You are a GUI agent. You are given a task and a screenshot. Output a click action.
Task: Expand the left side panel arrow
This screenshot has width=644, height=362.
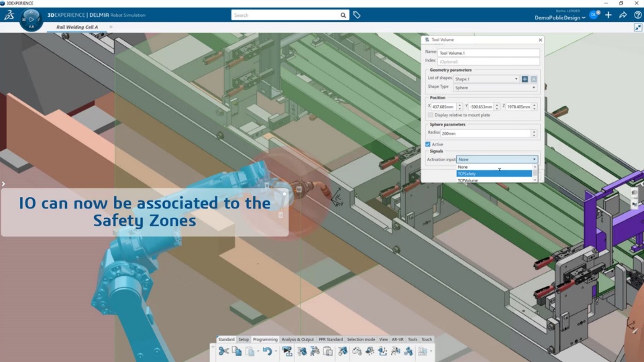click(3, 184)
